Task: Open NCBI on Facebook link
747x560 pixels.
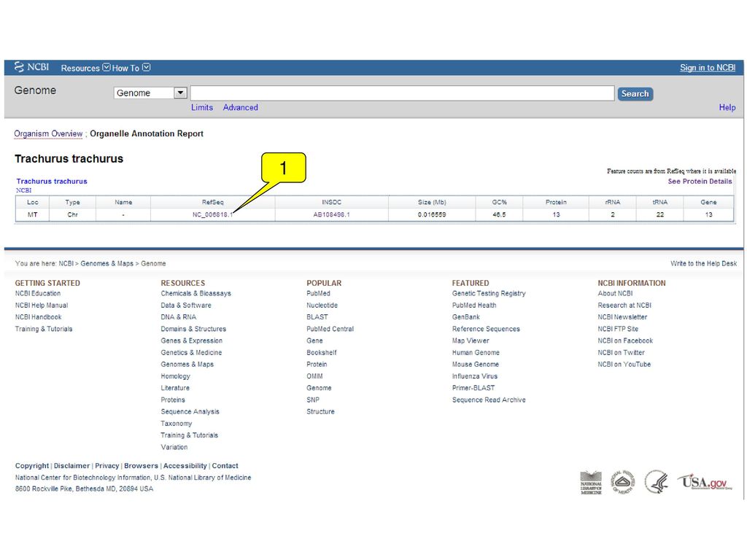Action: 625,341
